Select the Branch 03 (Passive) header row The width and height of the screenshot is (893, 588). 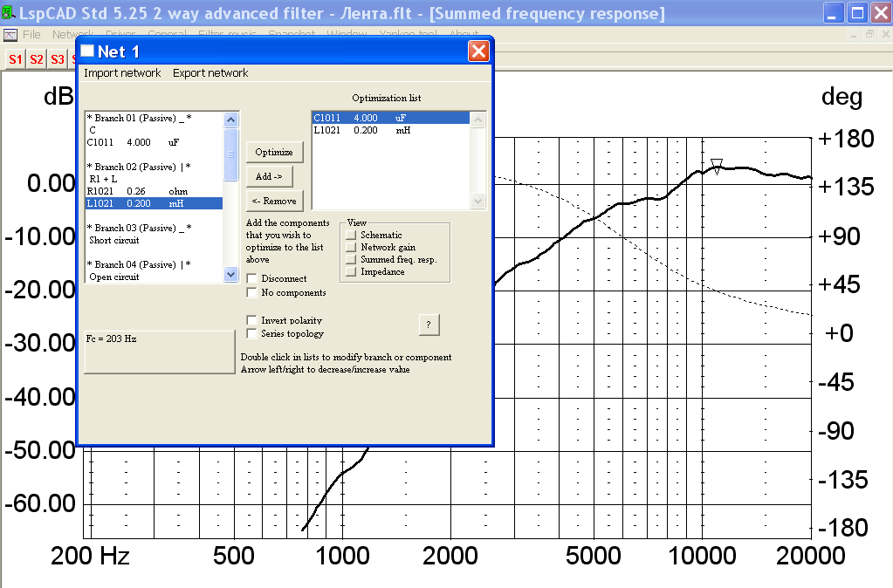coord(154,228)
